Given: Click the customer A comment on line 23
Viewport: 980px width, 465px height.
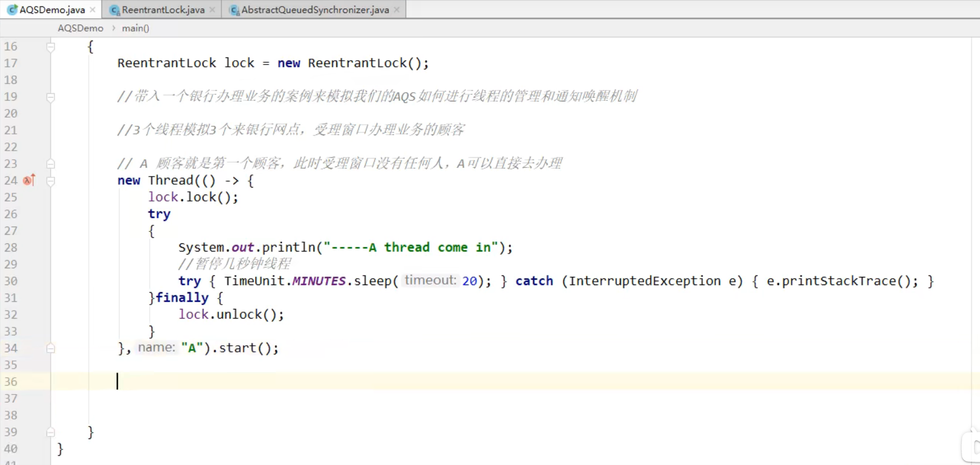Looking at the screenshot, I should pos(340,164).
